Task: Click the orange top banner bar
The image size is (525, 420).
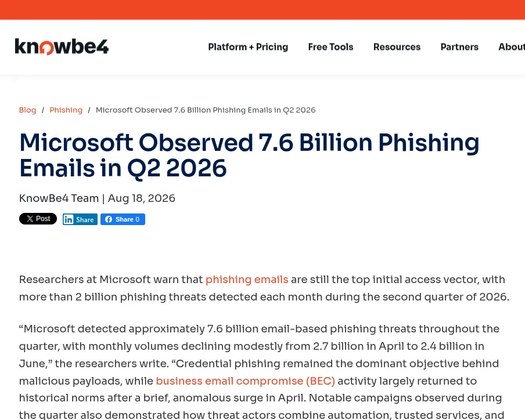Action: pos(262,10)
